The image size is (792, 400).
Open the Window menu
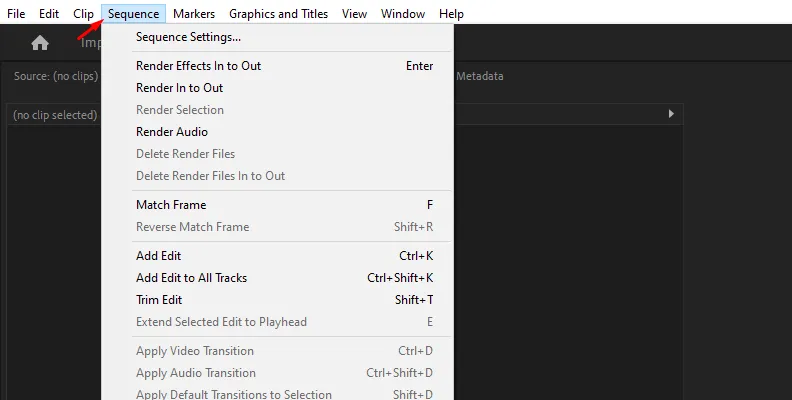click(x=402, y=14)
